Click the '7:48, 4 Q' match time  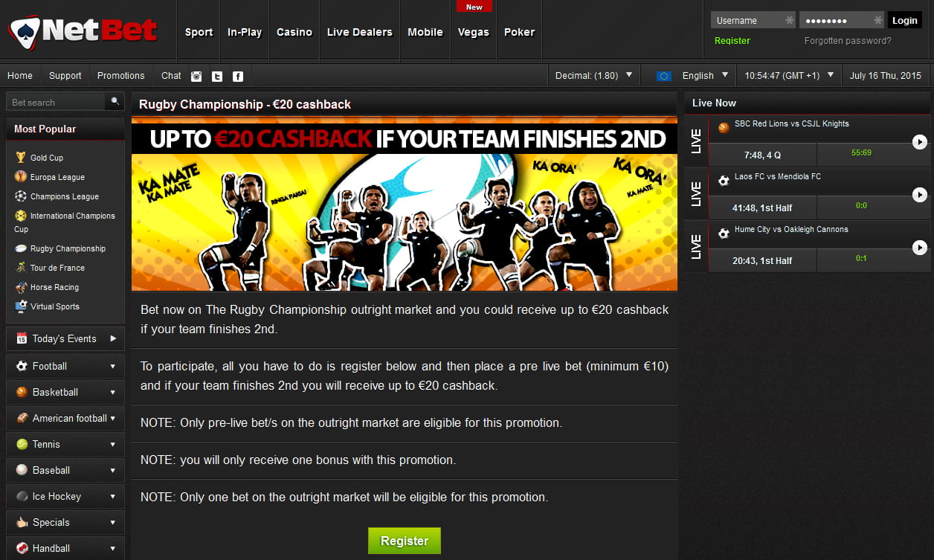pyautogui.click(x=762, y=155)
